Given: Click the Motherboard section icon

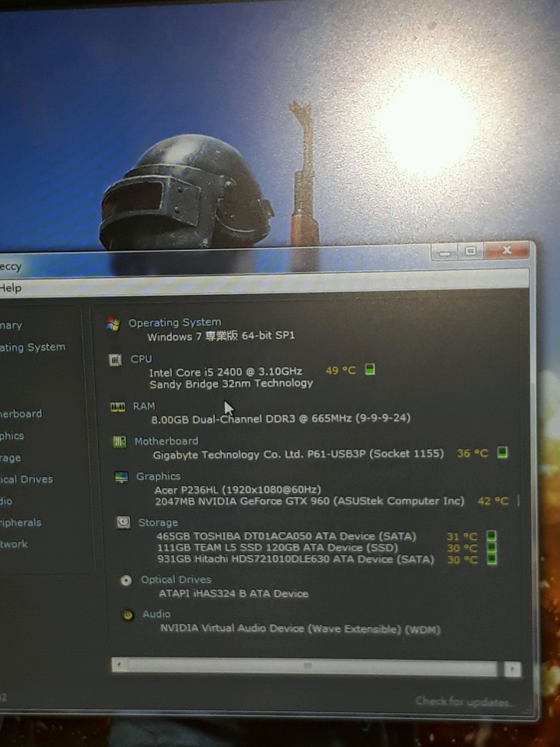Looking at the screenshot, I should pyautogui.click(x=120, y=442).
